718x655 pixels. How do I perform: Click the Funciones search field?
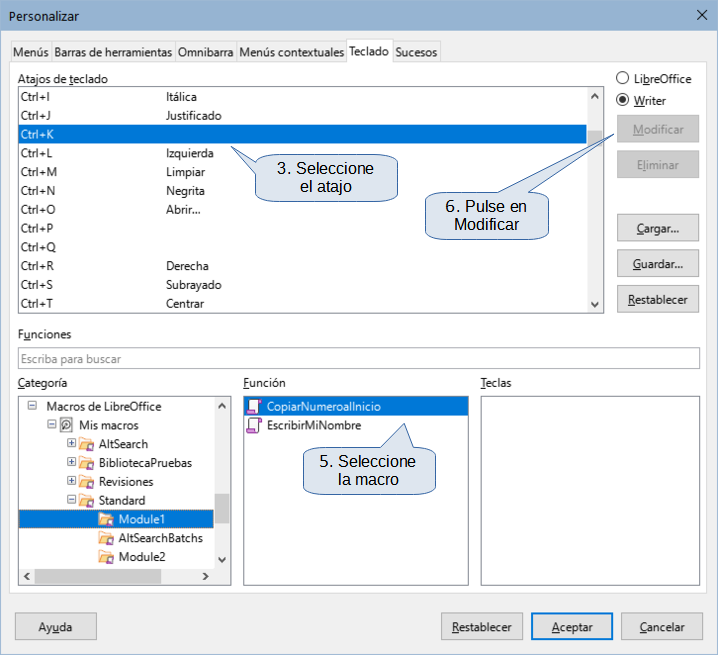click(359, 358)
